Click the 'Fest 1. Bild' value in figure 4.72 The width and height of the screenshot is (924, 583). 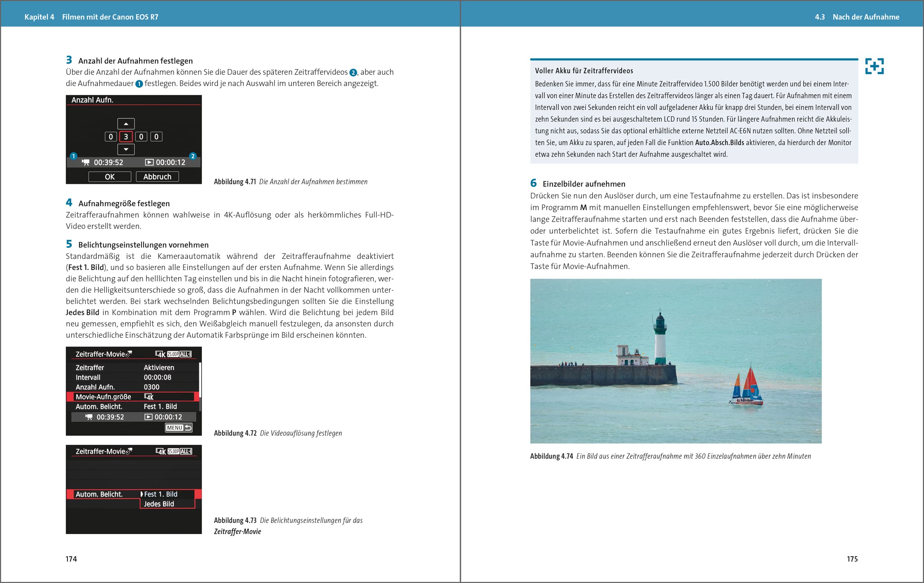tap(160, 406)
